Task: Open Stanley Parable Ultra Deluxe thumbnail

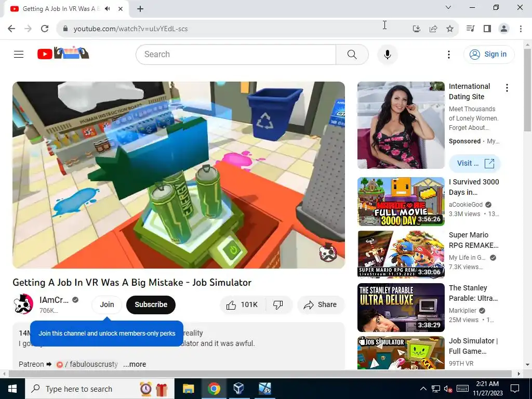Action: tap(401, 308)
